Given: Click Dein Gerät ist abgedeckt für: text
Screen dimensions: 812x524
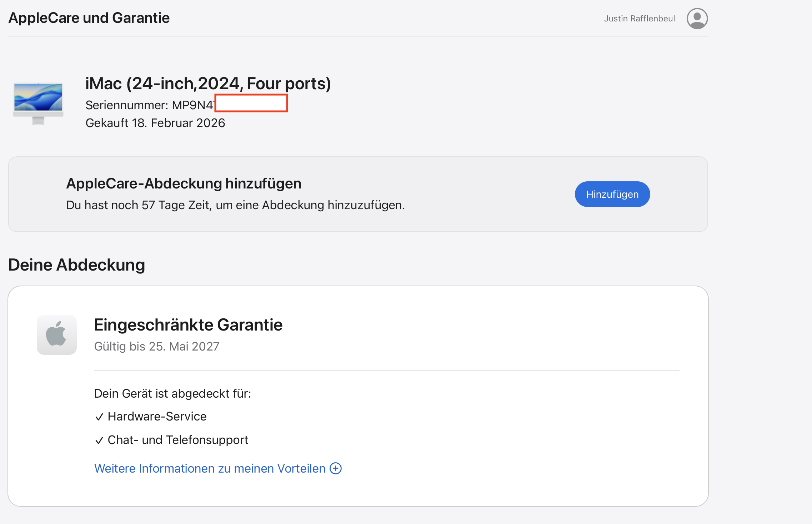Looking at the screenshot, I should [x=172, y=393].
